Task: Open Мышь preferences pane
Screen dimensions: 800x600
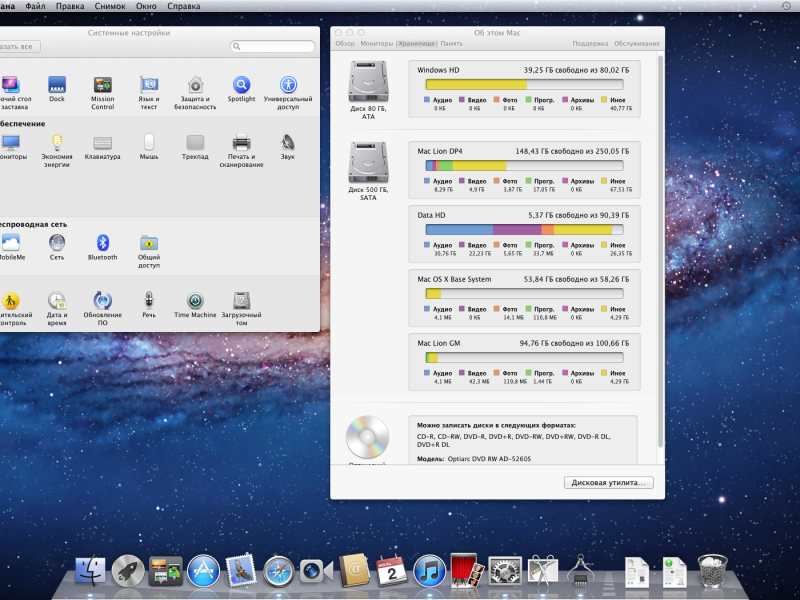Action: point(149,147)
